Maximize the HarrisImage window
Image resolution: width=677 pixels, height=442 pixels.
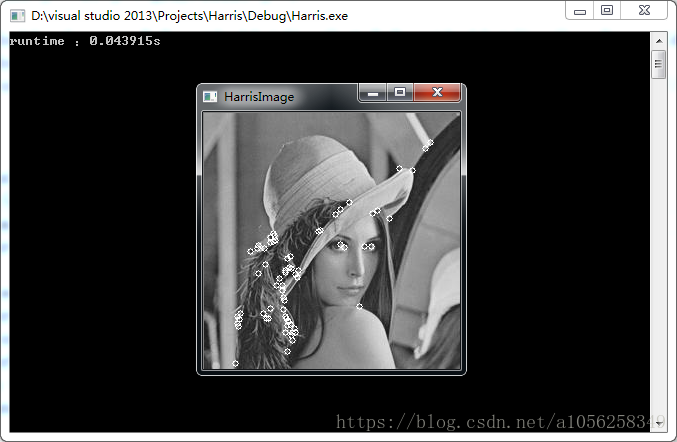pos(400,93)
